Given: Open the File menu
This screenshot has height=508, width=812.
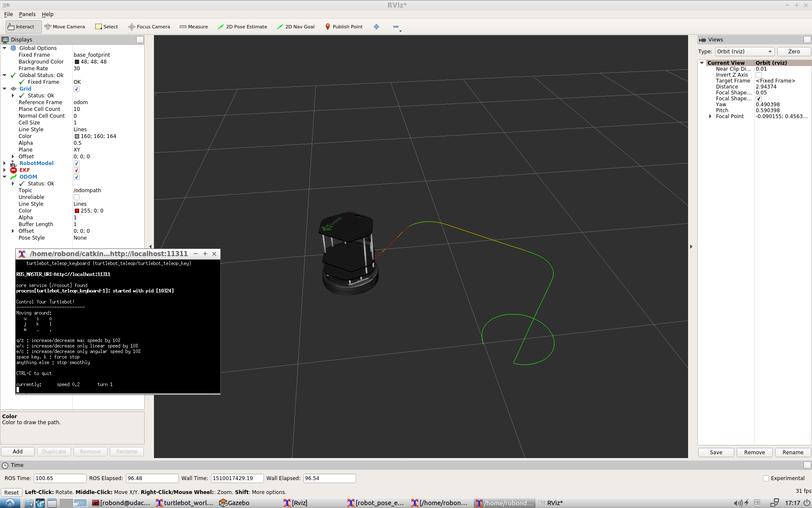Looking at the screenshot, I should (x=8, y=14).
